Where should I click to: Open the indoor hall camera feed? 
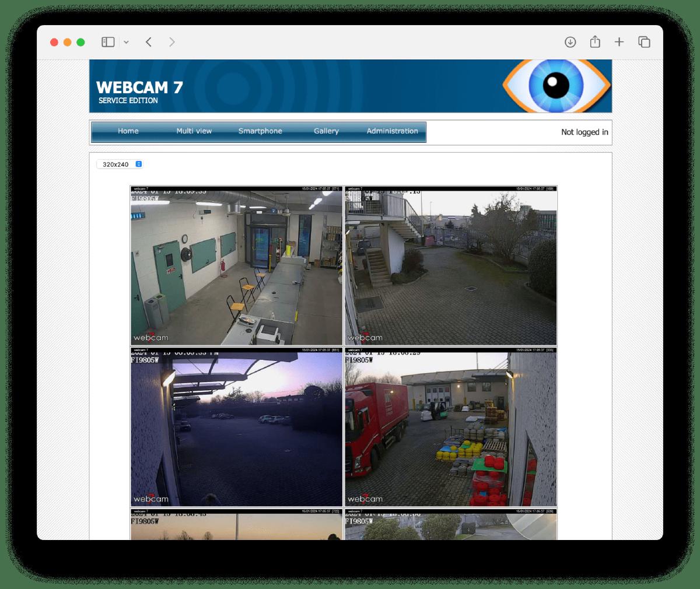click(x=236, y=266)
